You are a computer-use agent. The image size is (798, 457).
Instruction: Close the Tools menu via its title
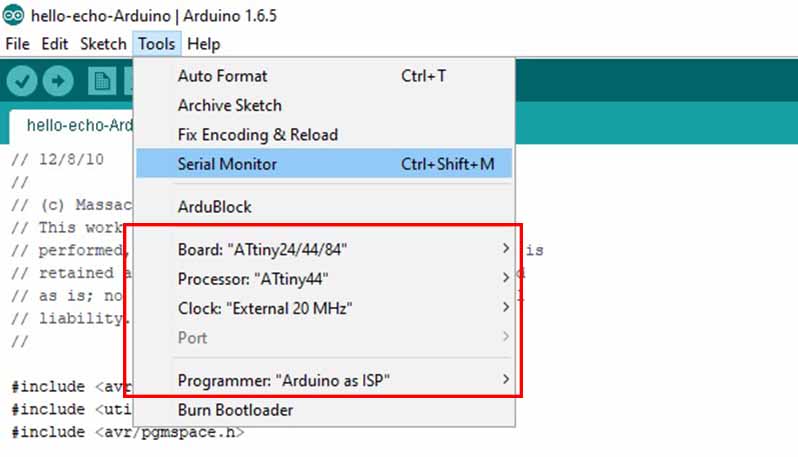tap(157, 44)
